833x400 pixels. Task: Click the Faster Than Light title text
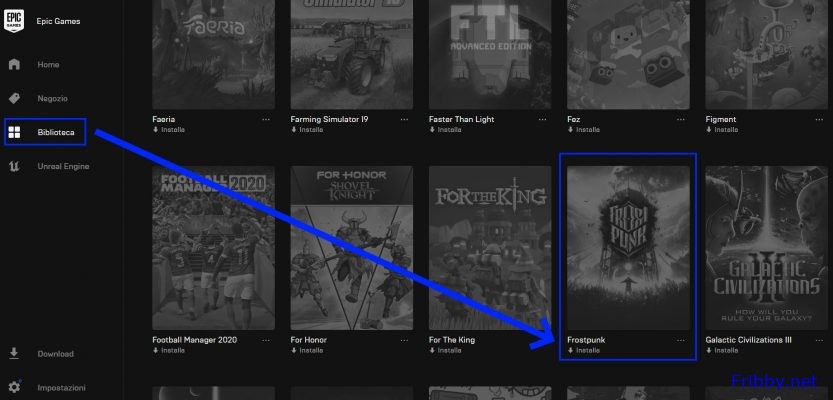[x=462, y=120]
